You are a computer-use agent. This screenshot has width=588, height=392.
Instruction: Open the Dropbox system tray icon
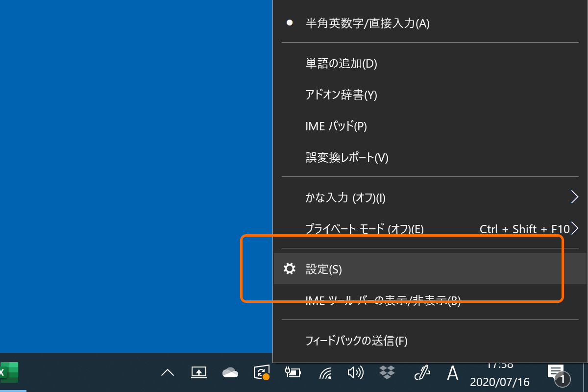[x=387, y=372]
